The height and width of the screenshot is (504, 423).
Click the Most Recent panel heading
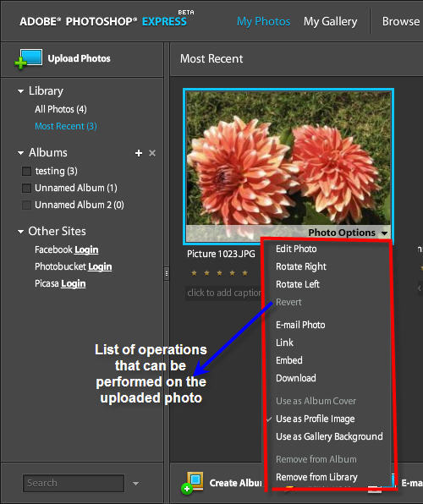[211, 59]
